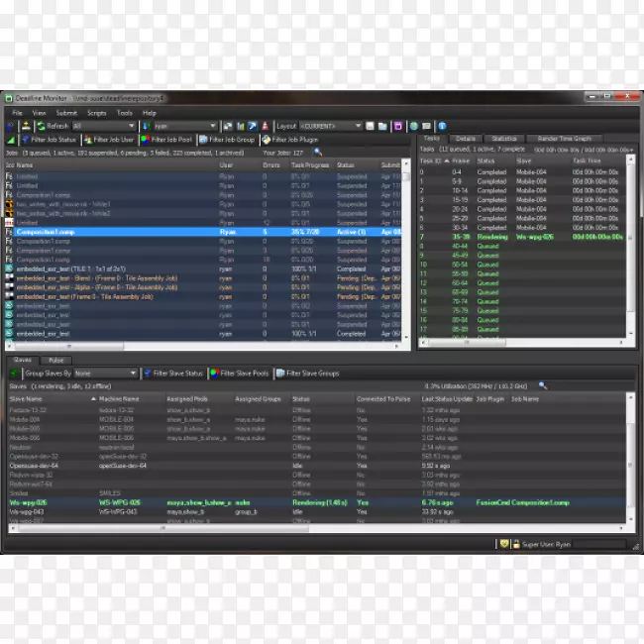This screenshot has width=644, height=644.
Task: Click the job list horizontal scrollbar
Action: 201,346
